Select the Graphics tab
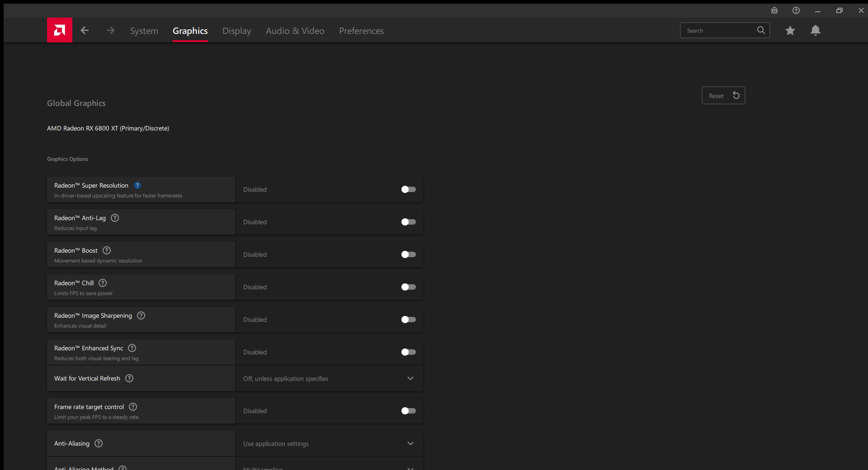 click(x=190, y=31)
